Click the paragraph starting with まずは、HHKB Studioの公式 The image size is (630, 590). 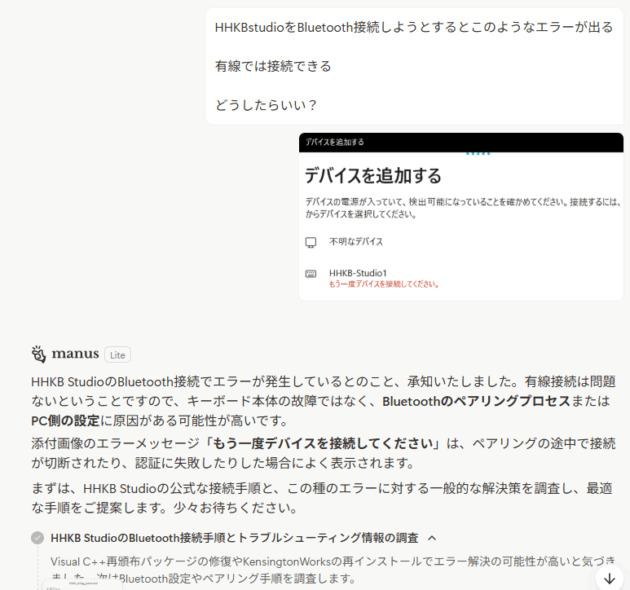click(320, 496)
